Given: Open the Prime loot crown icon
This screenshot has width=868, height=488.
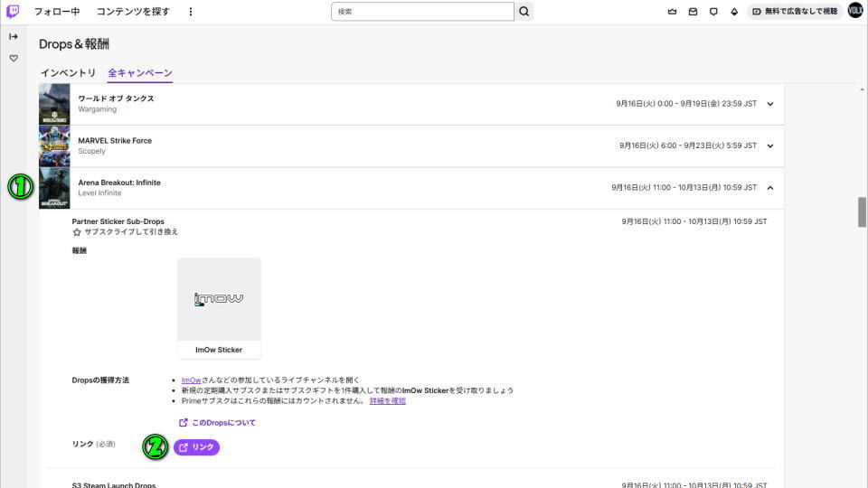Looking at the screenshot, I should coord(672,12).
